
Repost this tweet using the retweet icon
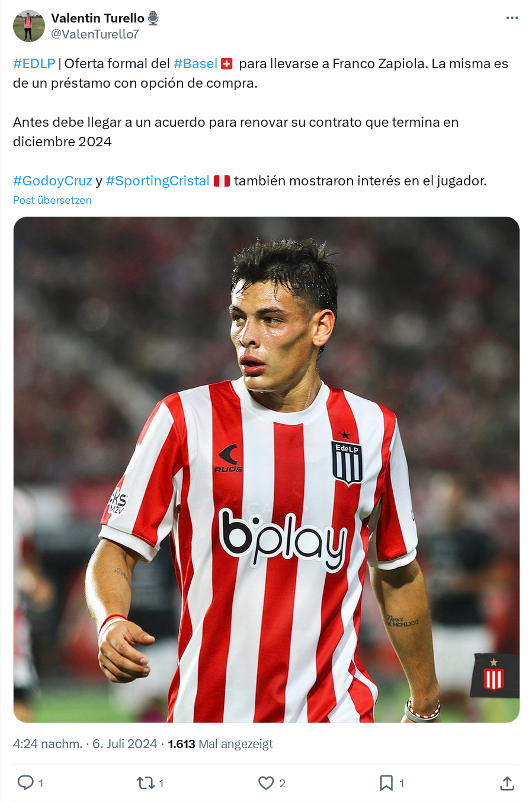click(146, 783)
